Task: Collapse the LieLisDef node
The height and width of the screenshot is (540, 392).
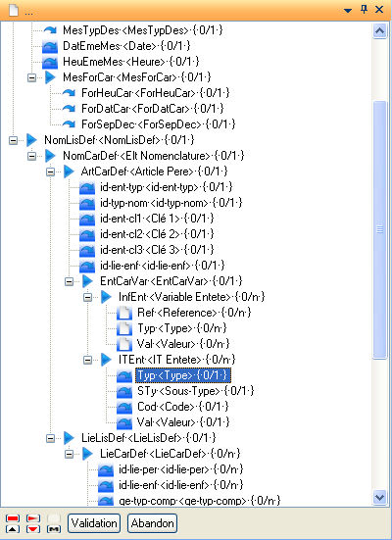Action: pos(50,438)
